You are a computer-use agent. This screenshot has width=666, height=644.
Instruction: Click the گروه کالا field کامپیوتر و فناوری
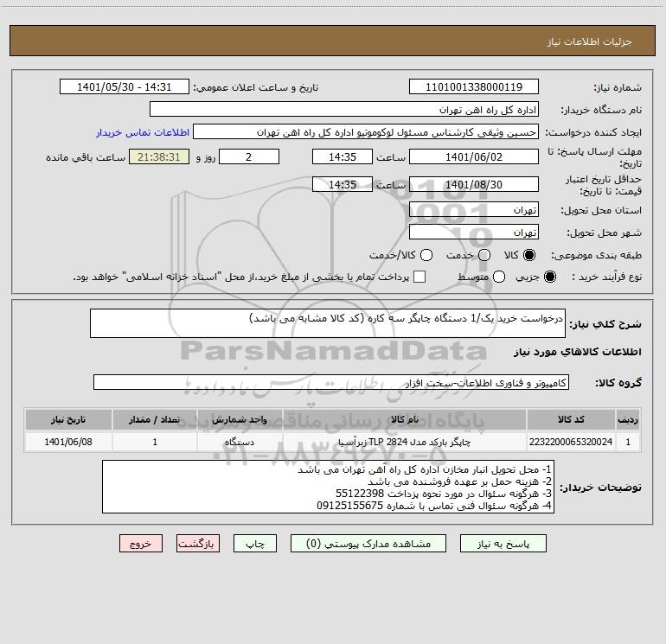(x=331, y=382)
